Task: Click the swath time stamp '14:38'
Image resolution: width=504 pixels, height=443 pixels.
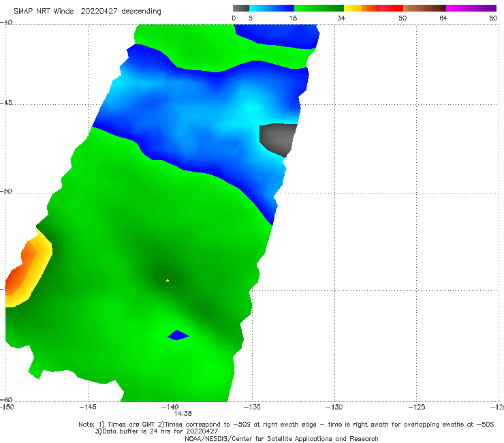Action: (183, 414)
